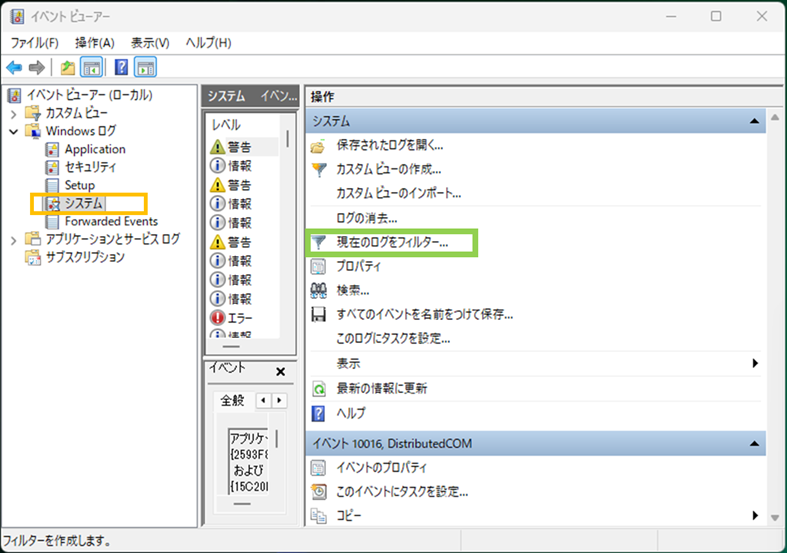Click カスタム ビューのインポート action
This screenshot has height=553, width=787.
coord(399,194)
